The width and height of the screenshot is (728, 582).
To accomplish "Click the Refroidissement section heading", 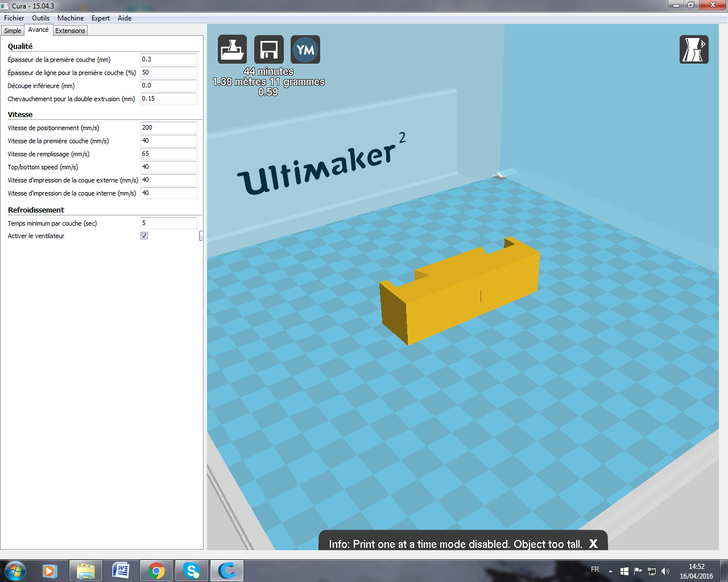I will pos(36,210).
